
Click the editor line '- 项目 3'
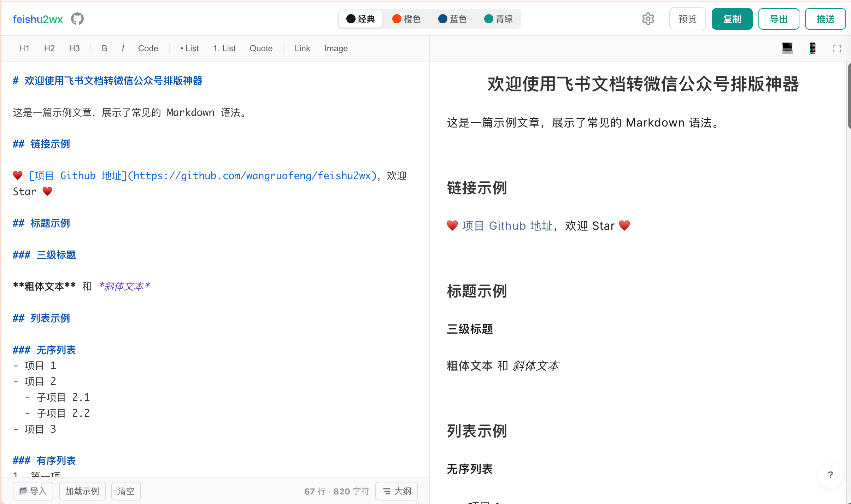pyautogui.click(x=35, y=429)
